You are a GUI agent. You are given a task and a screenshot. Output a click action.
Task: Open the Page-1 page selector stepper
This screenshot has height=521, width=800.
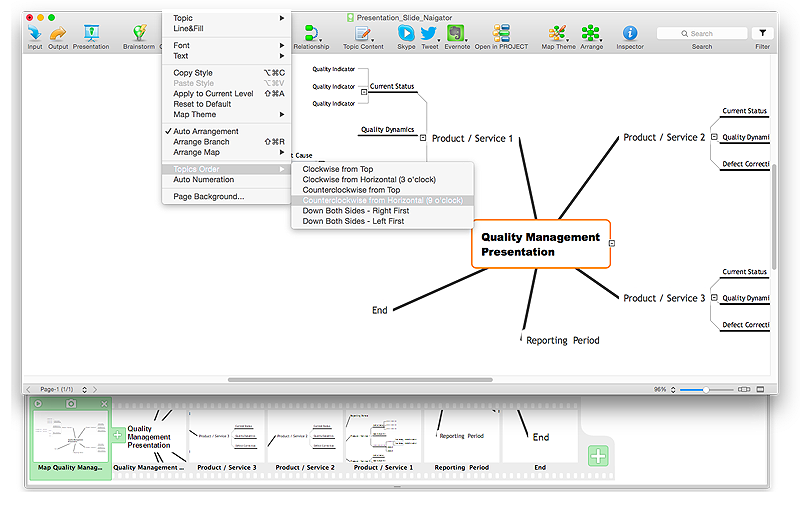(x=85, y=389)
